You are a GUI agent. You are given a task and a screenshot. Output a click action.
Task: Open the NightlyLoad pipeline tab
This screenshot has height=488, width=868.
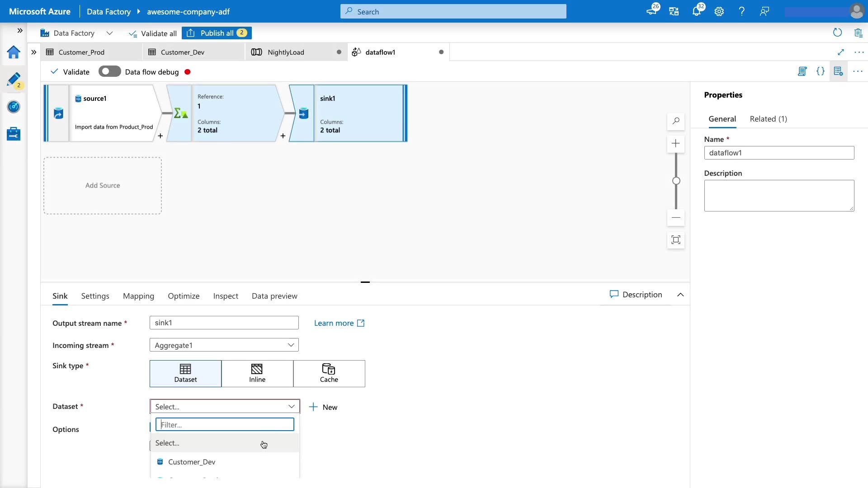[x=286, y=52]
